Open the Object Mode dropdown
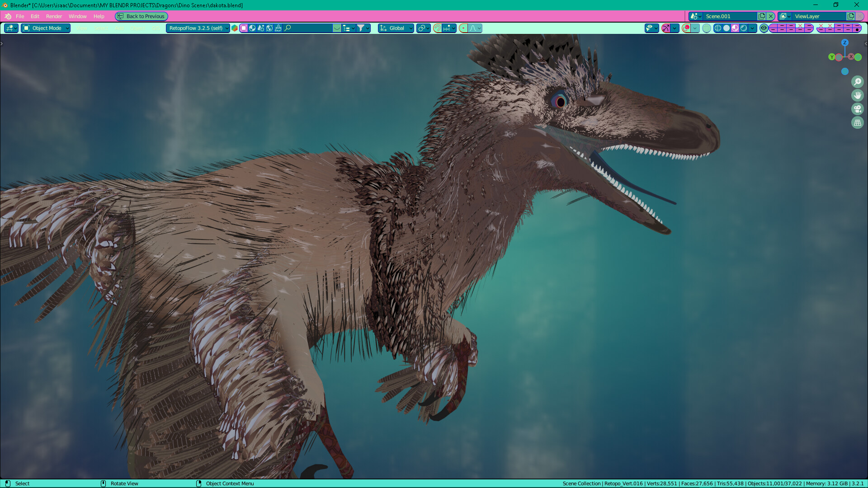868x488 pixels. pos(45,28)
